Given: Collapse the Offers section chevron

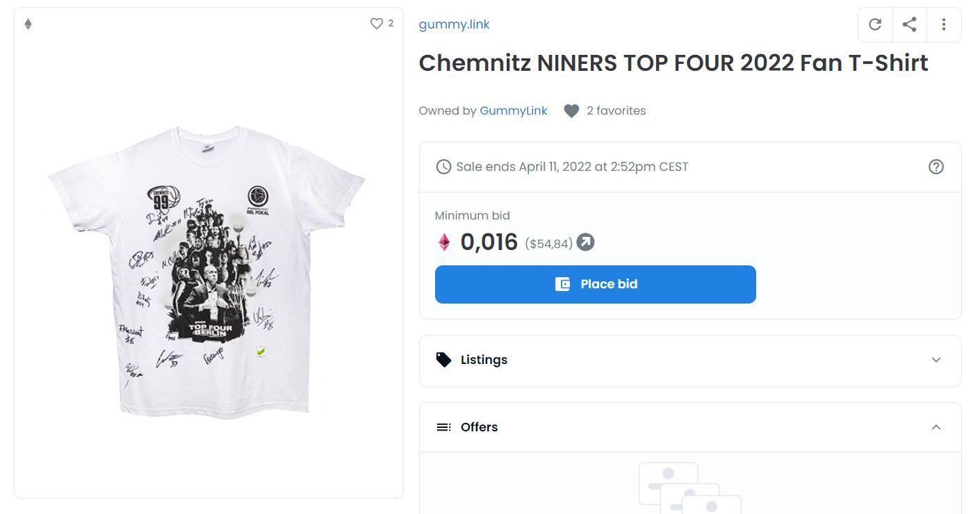Looking at the screenshot, I should [936, 427].
